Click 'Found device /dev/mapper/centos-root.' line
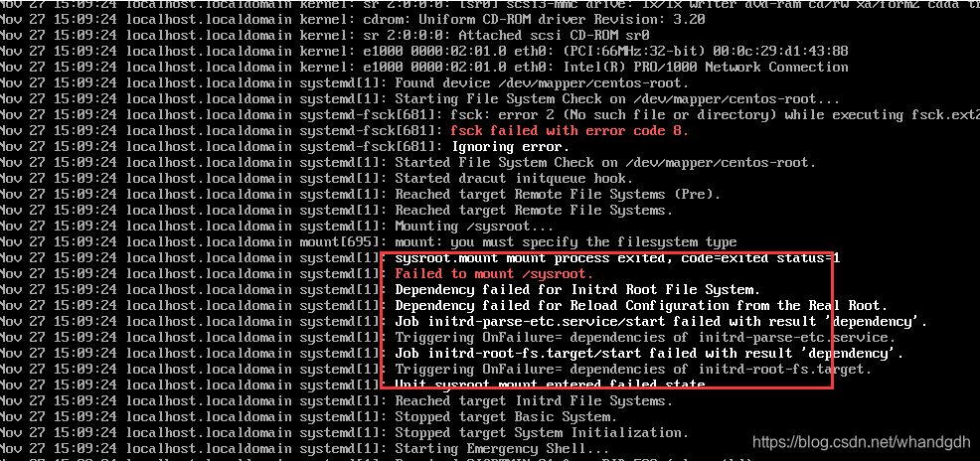 coord(542,83)
